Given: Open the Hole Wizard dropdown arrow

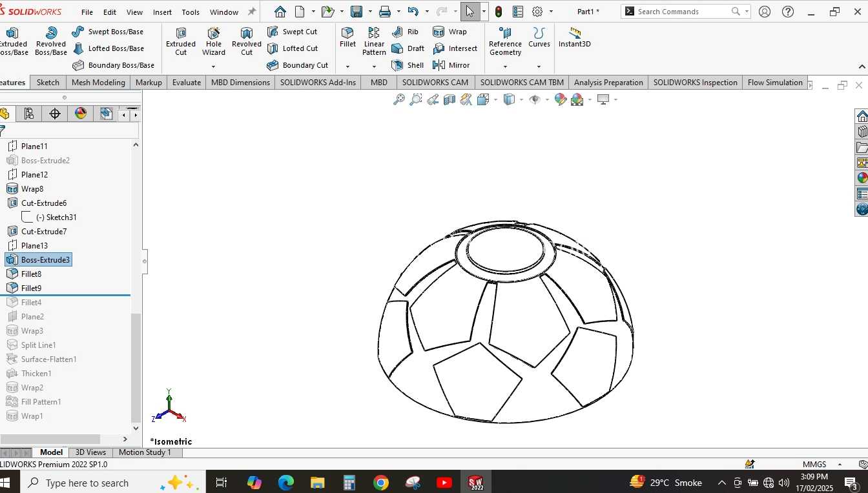Looking at the screenshot, I should point(213,66).
